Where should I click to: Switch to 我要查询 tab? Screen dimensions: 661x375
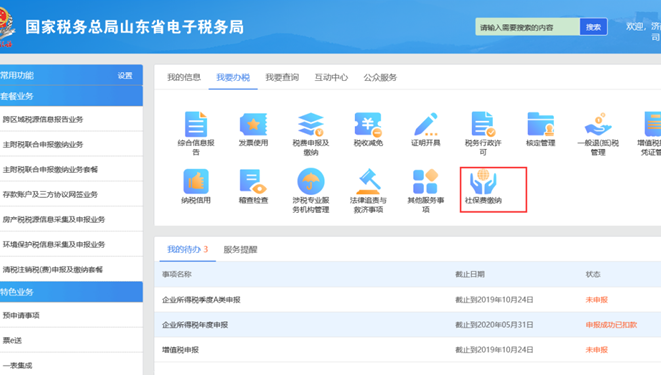point(282,77)
